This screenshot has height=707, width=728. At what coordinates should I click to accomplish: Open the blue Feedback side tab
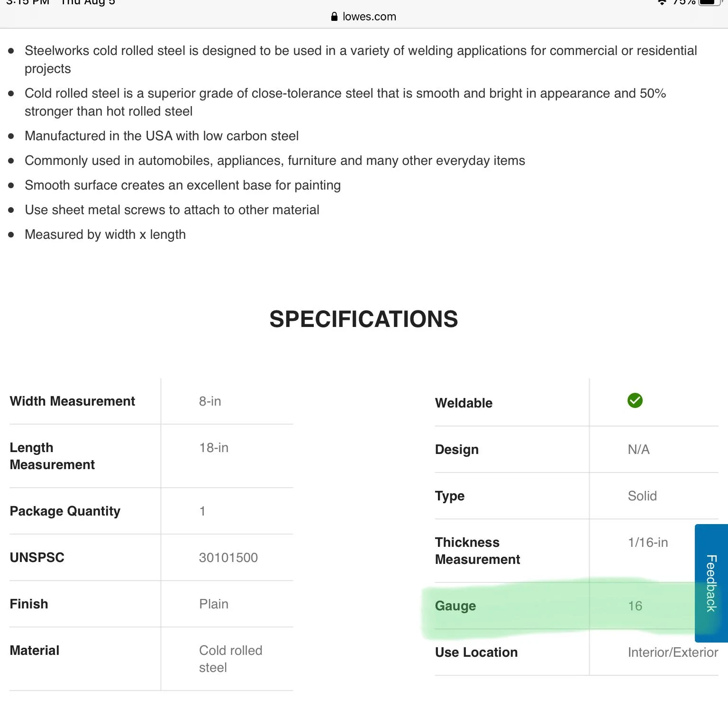pos(711,583)
